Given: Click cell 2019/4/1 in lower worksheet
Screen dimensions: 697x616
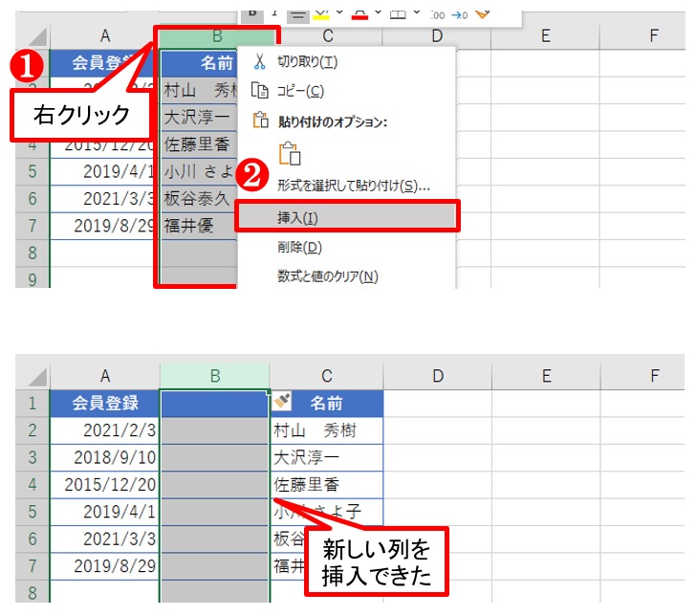Looking at the screenshot, I should point(105,512).
